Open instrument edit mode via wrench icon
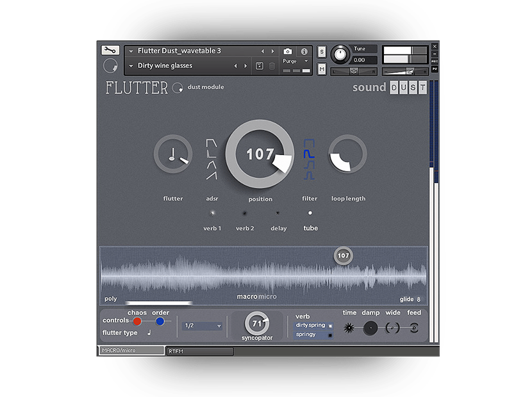 110,50
